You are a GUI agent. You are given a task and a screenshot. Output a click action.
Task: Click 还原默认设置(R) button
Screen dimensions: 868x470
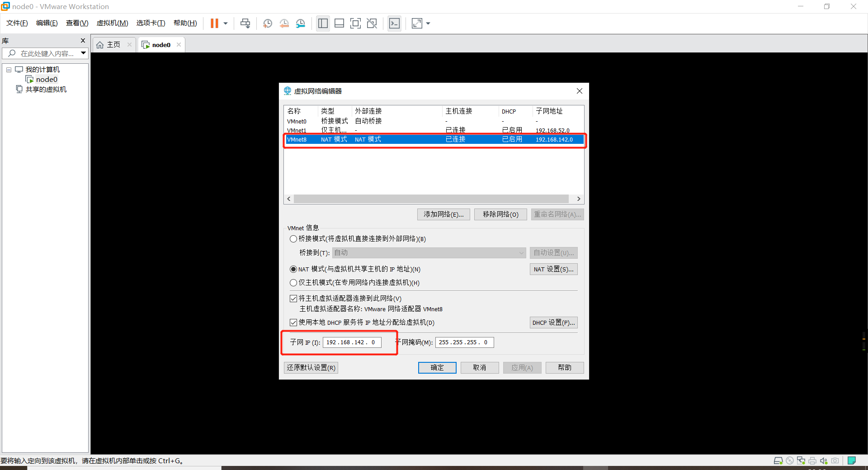(x=311, y=367)
